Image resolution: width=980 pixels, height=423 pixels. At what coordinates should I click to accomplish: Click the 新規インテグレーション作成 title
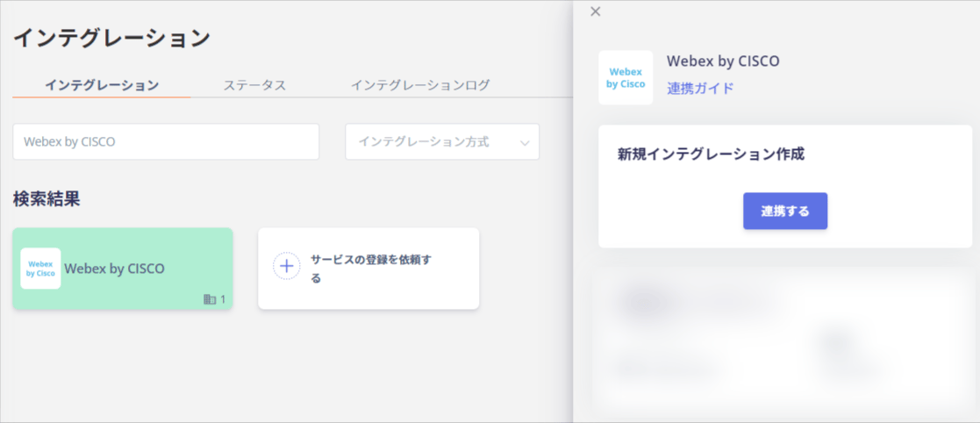[711, 154]
